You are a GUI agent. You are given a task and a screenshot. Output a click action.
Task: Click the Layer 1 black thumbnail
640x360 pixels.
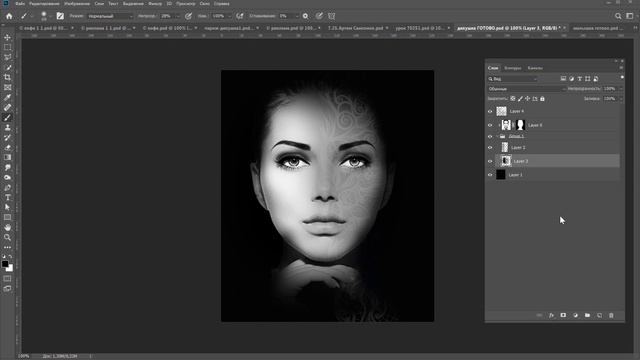click(501, 175)
